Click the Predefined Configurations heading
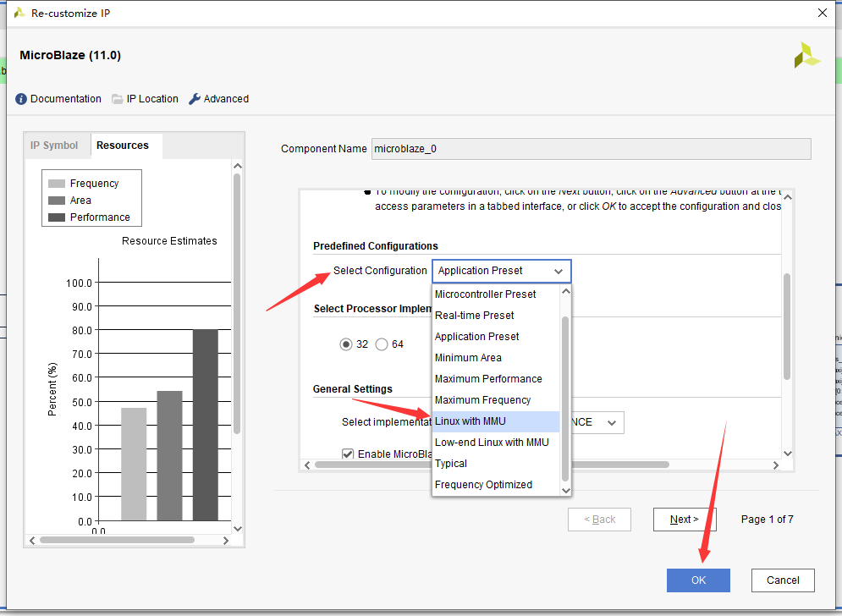The width and height of the screenshot is (842, 616). [x=376, y=246]
